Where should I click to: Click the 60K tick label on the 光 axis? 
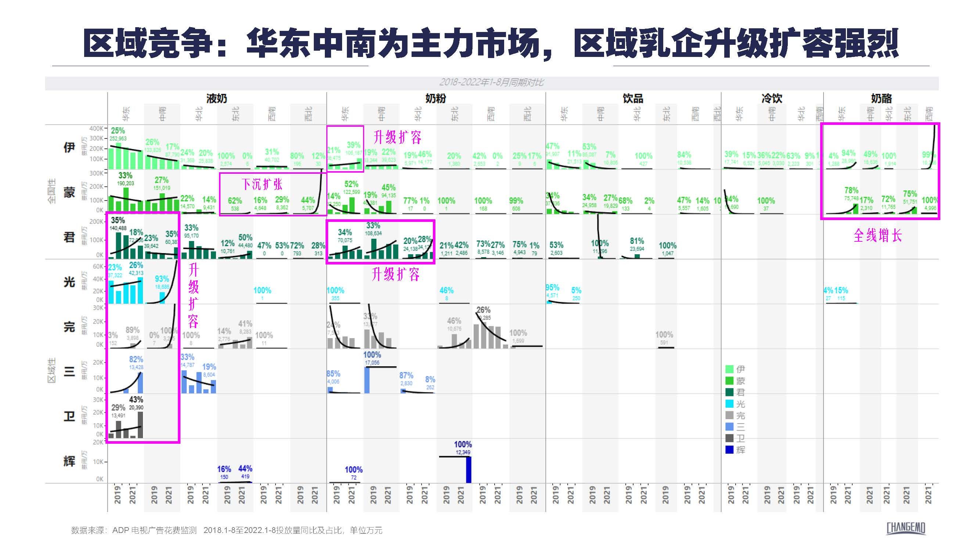[x=98, y=266]
